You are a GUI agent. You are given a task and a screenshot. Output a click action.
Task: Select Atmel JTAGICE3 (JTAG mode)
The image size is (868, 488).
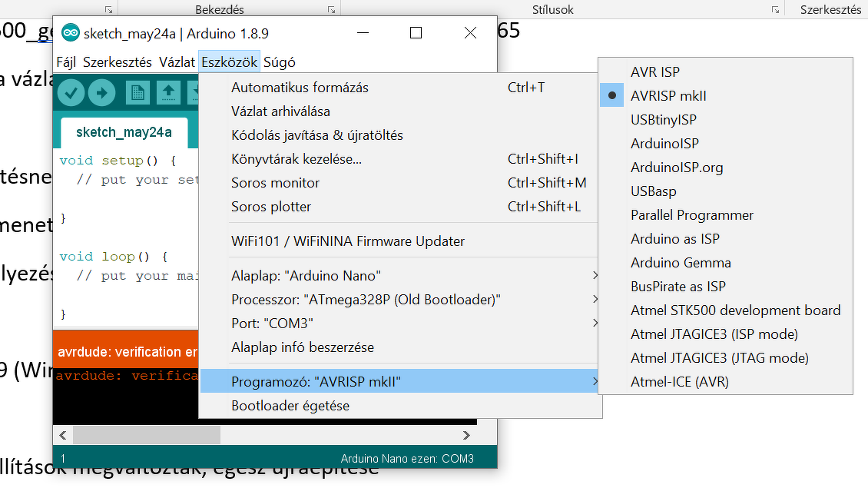tap(725, 358)
